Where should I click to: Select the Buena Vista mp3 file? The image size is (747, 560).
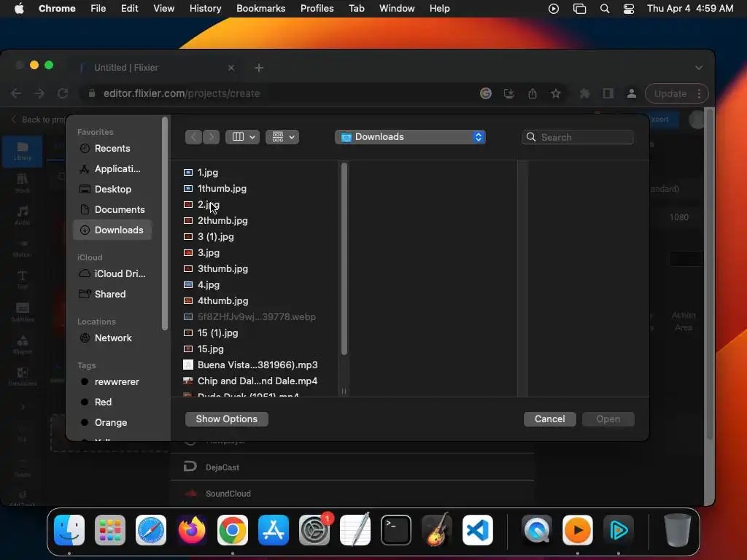(258, 365)
